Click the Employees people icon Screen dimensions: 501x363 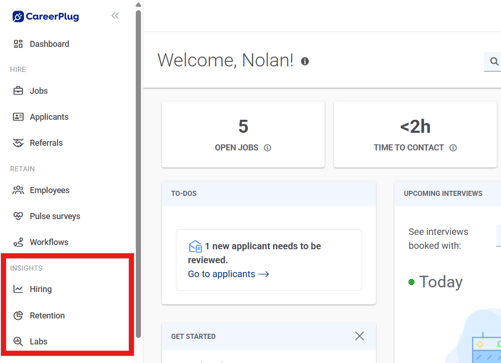pyautogui.click(x=18, y=190)
